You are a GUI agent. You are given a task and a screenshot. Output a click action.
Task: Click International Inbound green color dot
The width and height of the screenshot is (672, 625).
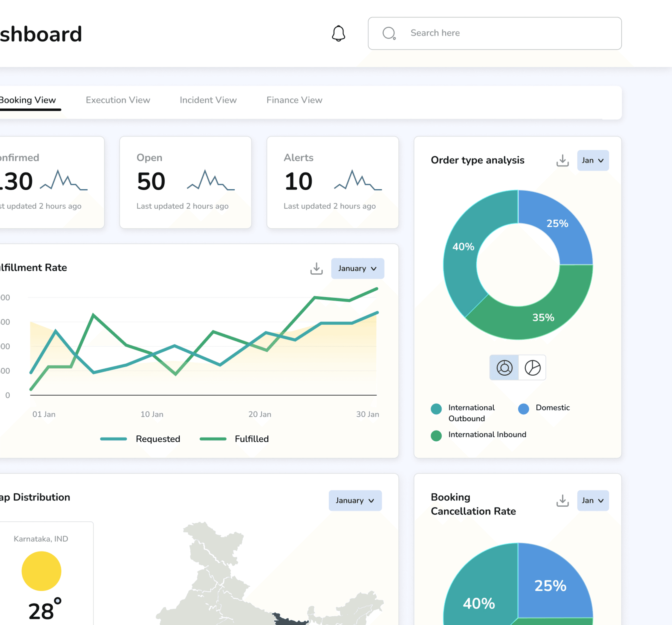436,436
